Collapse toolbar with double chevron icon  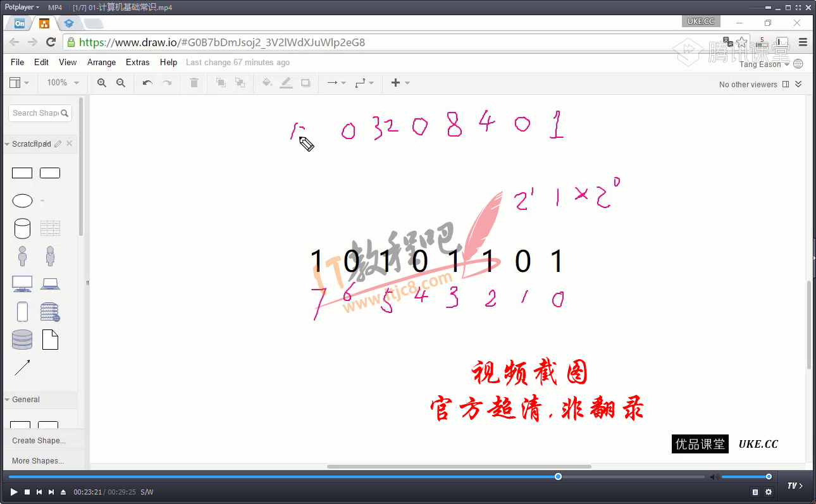[798, 84]
